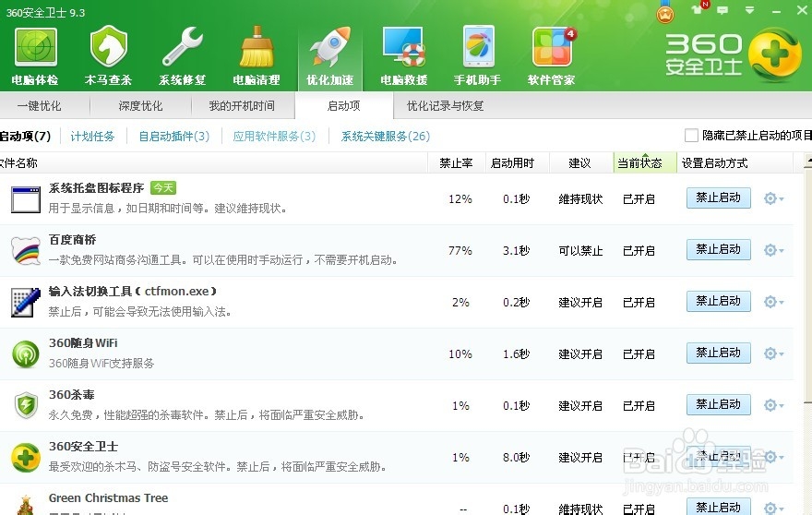Click 系统托盘图标程序 window icon

[26, 199]
